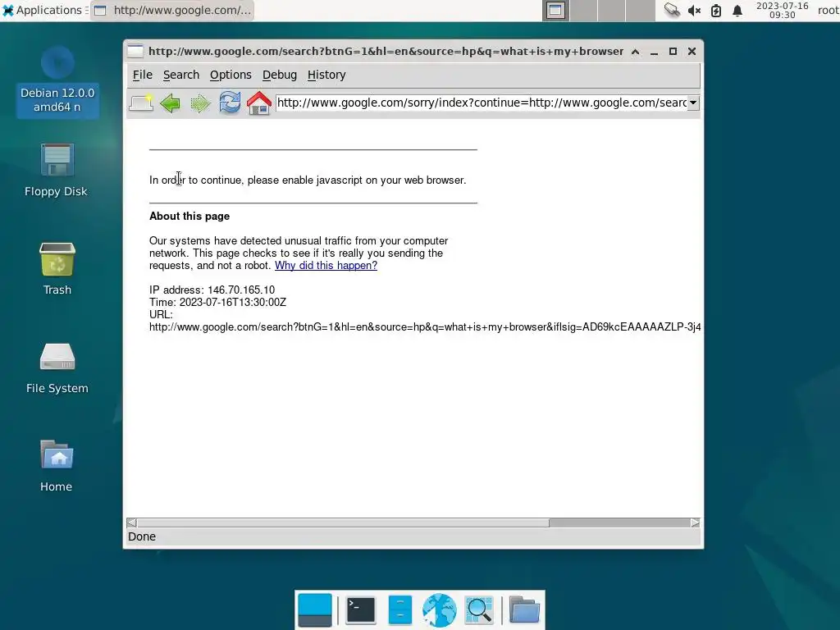Launch the terminal from the dock
The image size is (840, 630).
pyautogui.click(x=361, y=610)
